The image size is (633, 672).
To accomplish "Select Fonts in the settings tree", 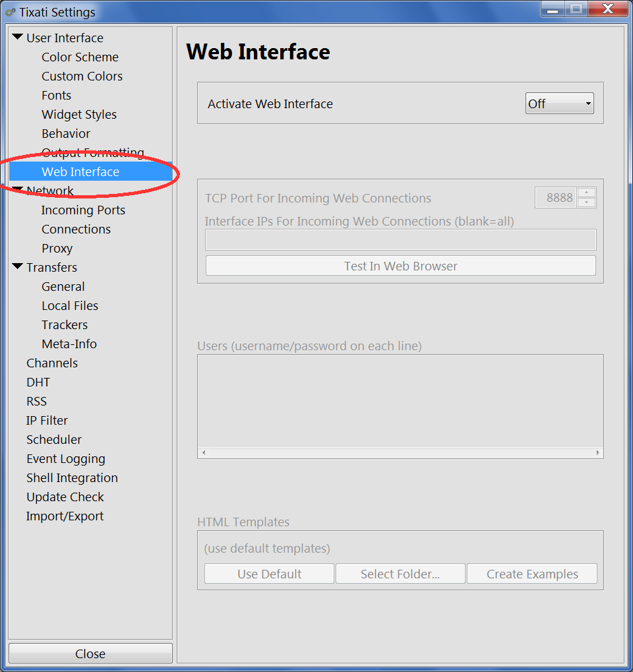I will (x=56, y=95).
